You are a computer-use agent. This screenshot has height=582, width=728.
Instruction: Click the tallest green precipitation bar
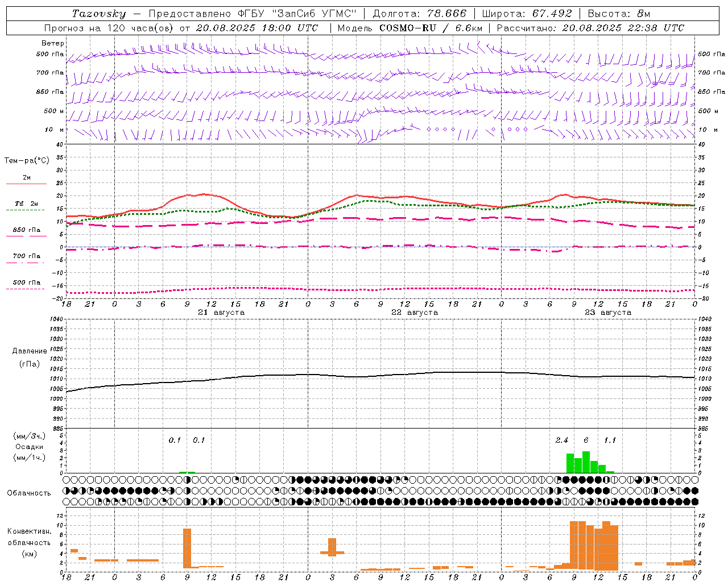pos(586,462)
